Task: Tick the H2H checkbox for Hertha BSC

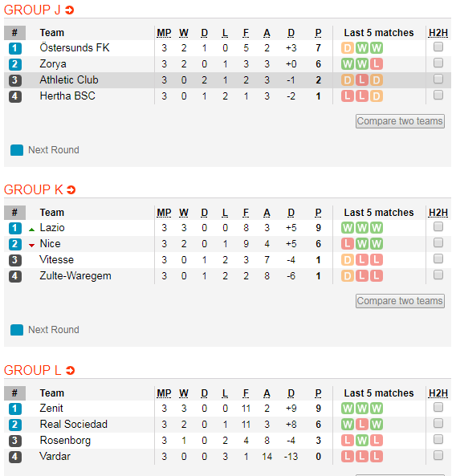Action: point(438,95)
